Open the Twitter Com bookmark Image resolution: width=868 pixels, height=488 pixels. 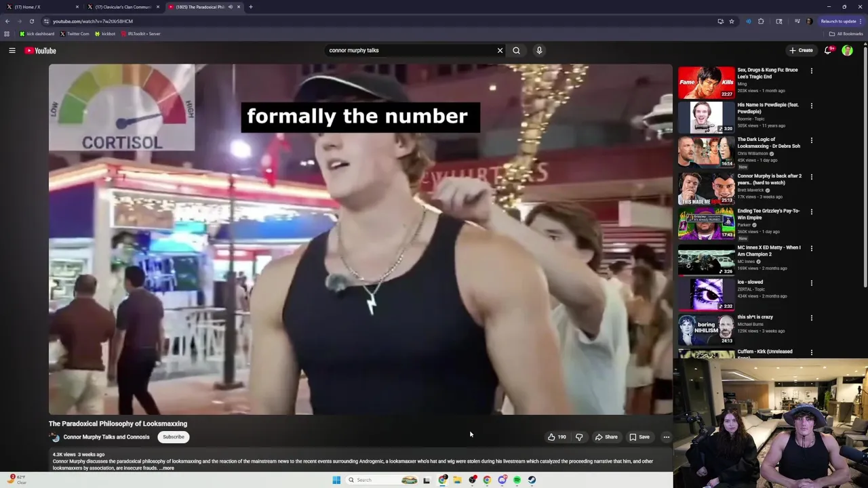pos(75,33)
